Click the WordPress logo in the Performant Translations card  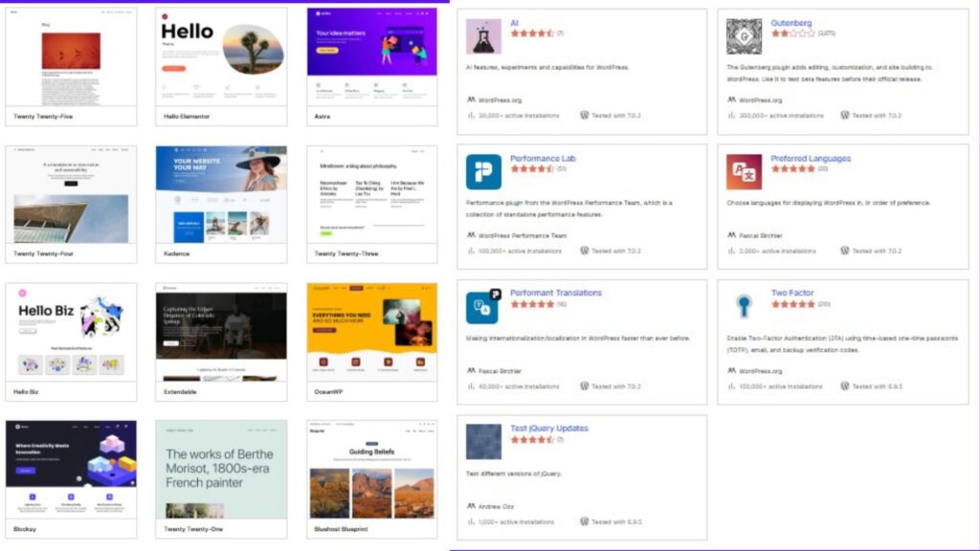coord(584,386)
